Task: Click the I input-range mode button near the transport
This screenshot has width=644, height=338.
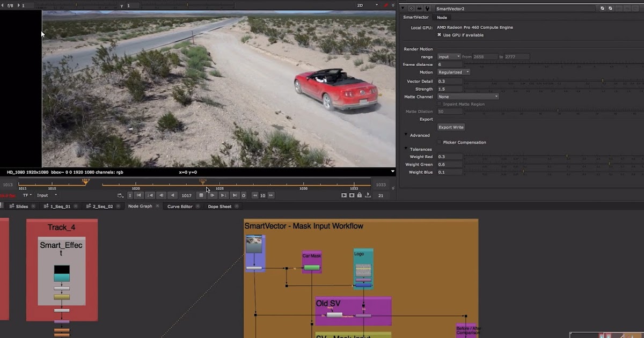Action: 130,195
